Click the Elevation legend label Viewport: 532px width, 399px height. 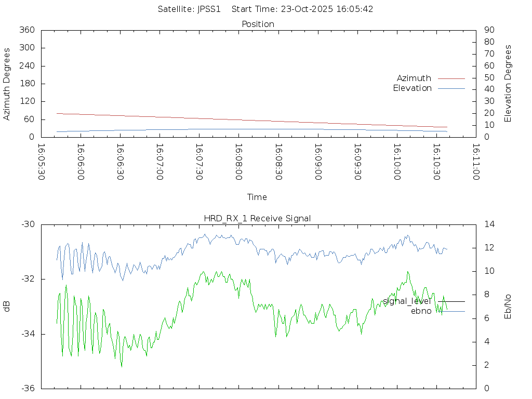pyautogui.click(x=412, y=88)
